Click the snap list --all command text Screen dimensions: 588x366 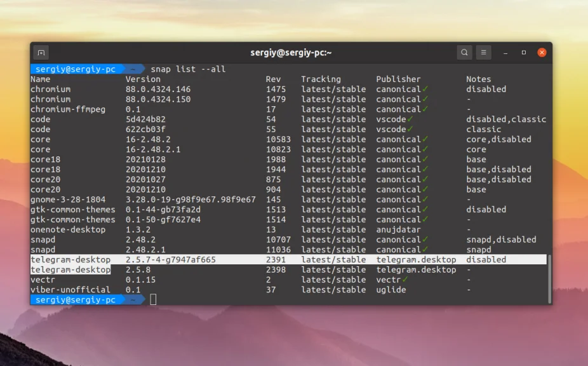pos(189,69)
